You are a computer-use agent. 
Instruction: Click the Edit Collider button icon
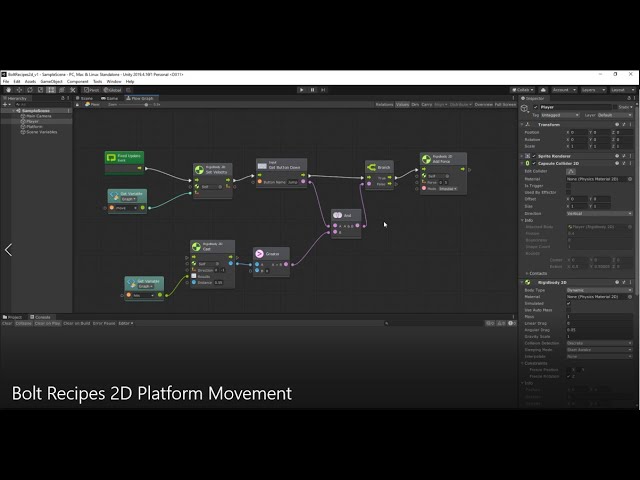[571, 171]
